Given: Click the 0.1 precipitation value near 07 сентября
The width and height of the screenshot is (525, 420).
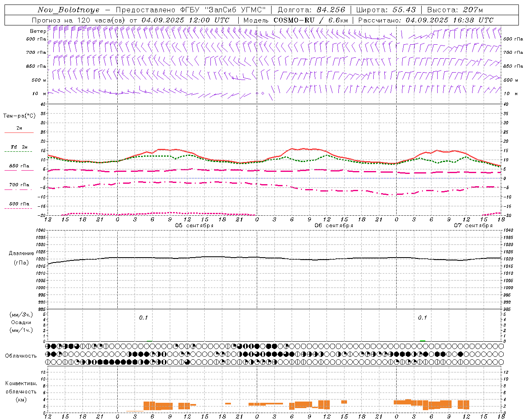Looking at the screenshot, I should 422,318.
